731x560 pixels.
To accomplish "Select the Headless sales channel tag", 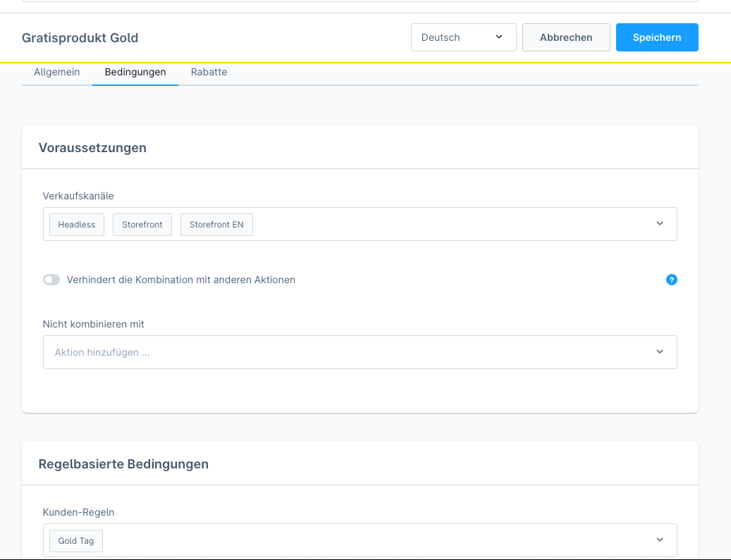I will (77, 225).
